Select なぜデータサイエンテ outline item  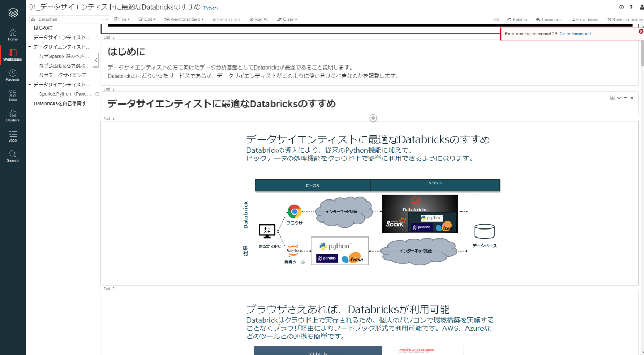click(x=64, y=75)
